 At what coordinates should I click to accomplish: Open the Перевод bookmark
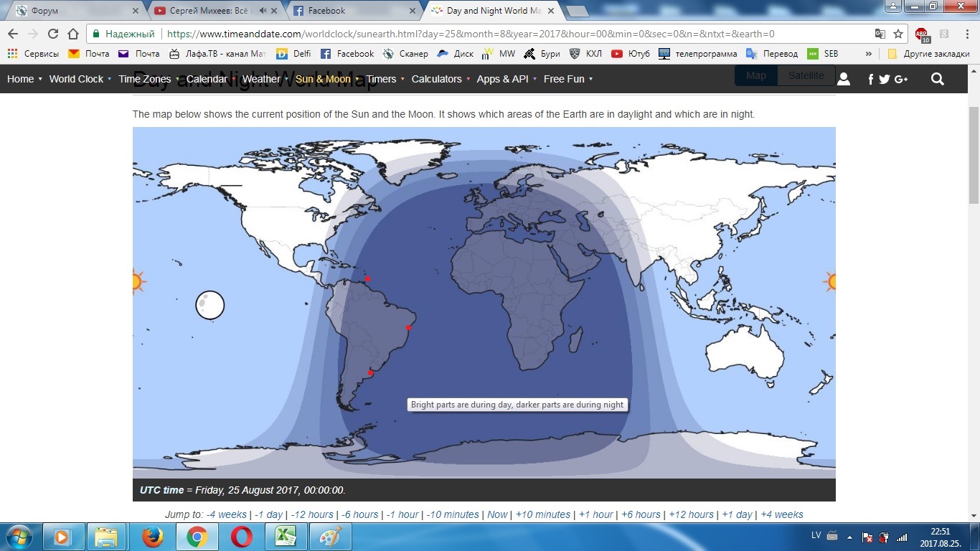coord(772,54)
